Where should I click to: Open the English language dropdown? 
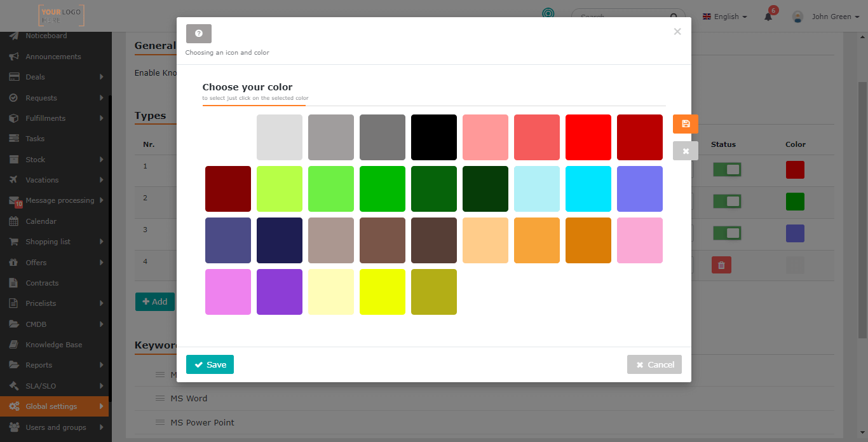pyautogui.click(x=724, y=17)
